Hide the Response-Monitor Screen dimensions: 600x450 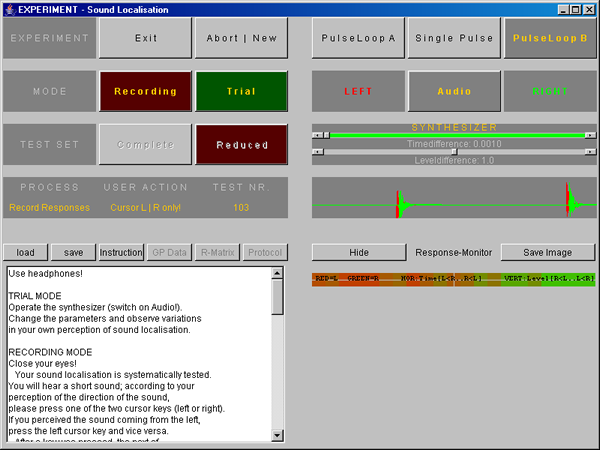(357, 252)
